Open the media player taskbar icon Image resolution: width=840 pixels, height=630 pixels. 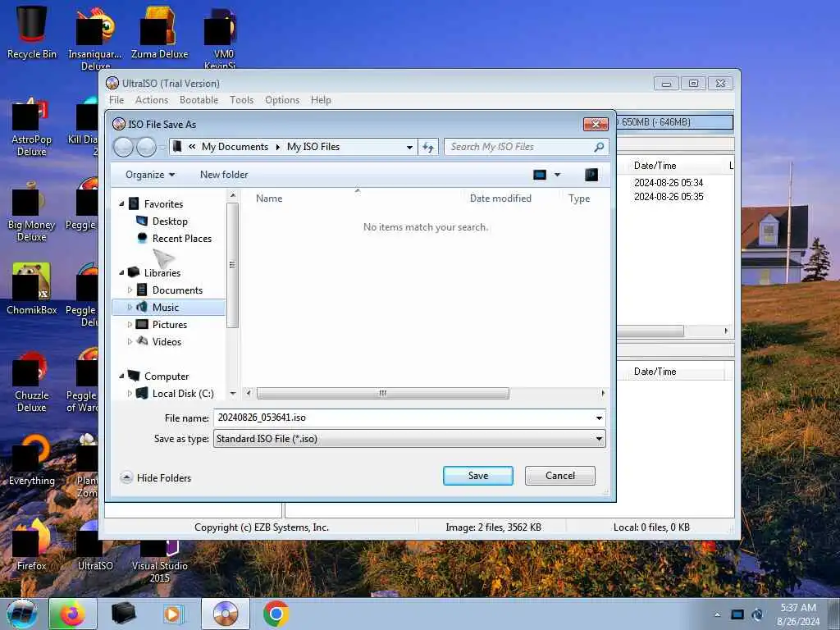174,614
